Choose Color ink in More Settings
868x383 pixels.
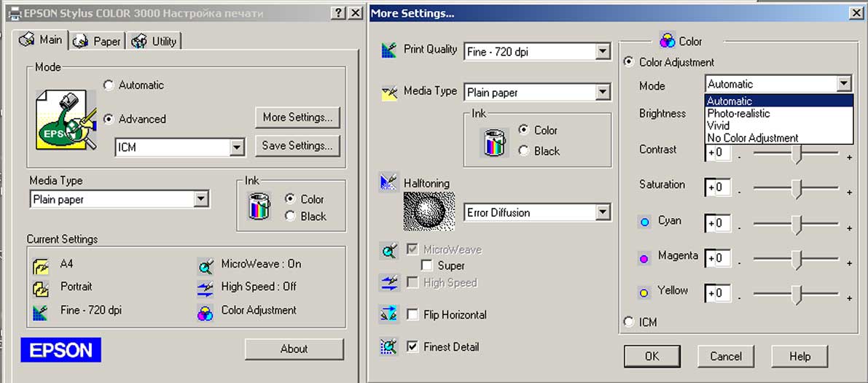coord(524,130)
